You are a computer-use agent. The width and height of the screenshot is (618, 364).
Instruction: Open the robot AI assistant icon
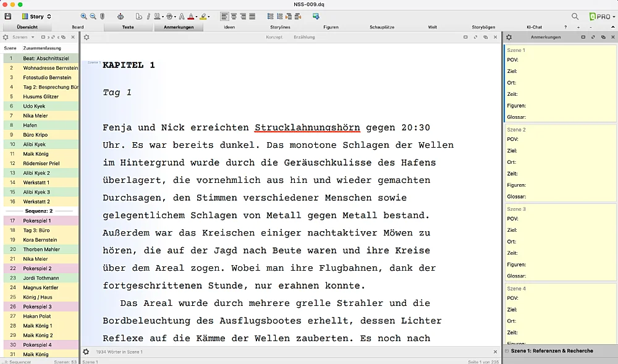click(x=121, y=16)
